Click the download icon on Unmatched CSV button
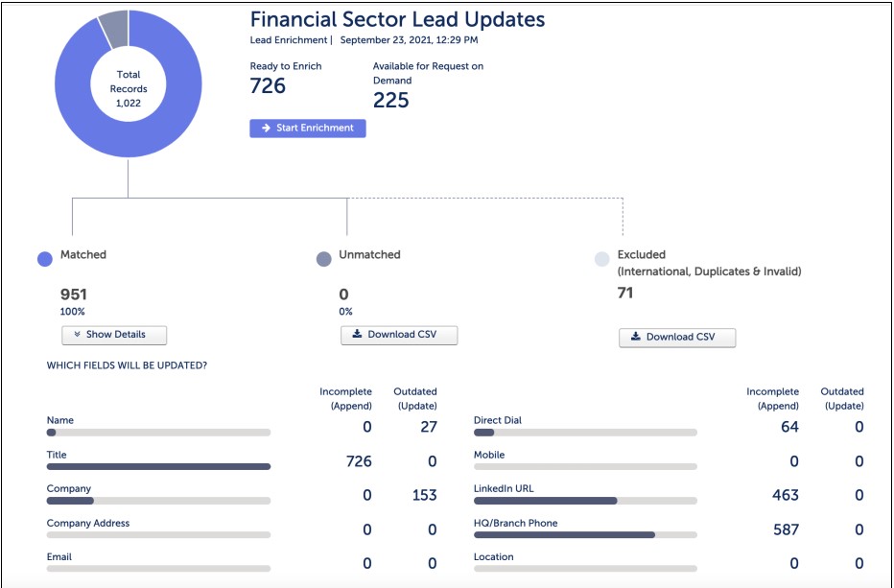The width and height of the screenshot is (894, 588). 357,335
